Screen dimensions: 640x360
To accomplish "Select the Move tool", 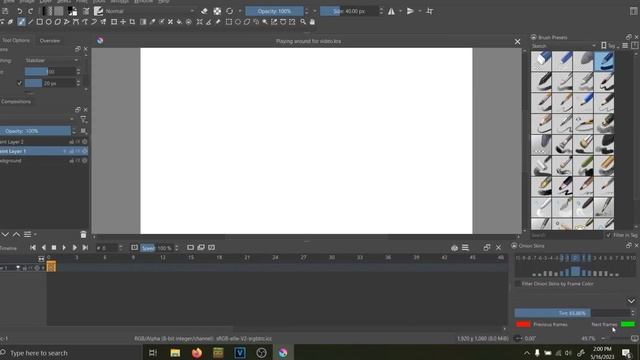I will (123, 22).
